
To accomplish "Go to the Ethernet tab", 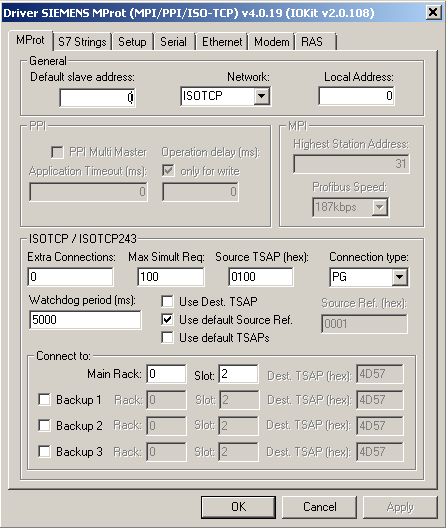I will click(222, 42).
